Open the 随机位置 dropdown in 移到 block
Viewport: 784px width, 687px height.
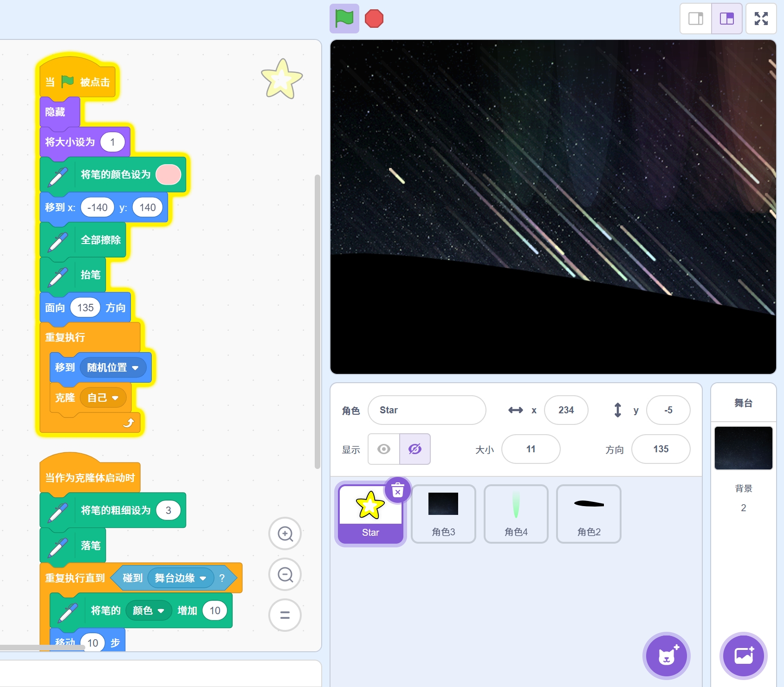(x=135, y=368)
